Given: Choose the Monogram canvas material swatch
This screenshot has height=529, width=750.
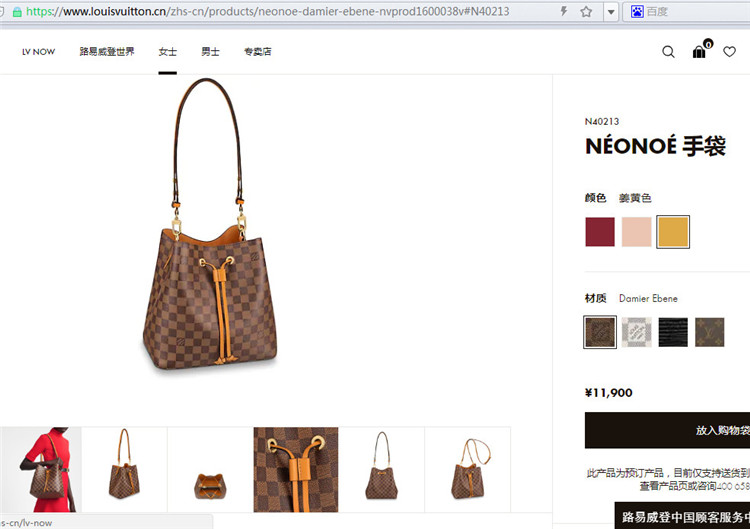Looking at the screenshot, I should 709,332.
